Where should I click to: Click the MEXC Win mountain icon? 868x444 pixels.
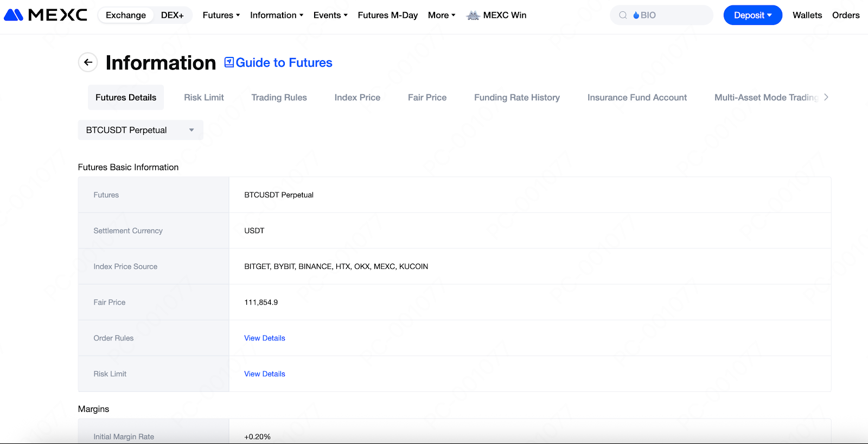(x=473, y=15)
